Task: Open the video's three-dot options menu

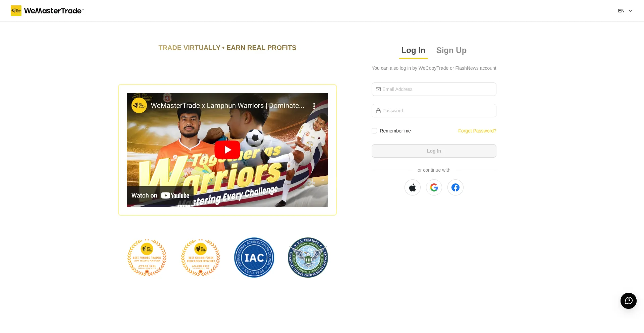Action: (x=314, y=106)
